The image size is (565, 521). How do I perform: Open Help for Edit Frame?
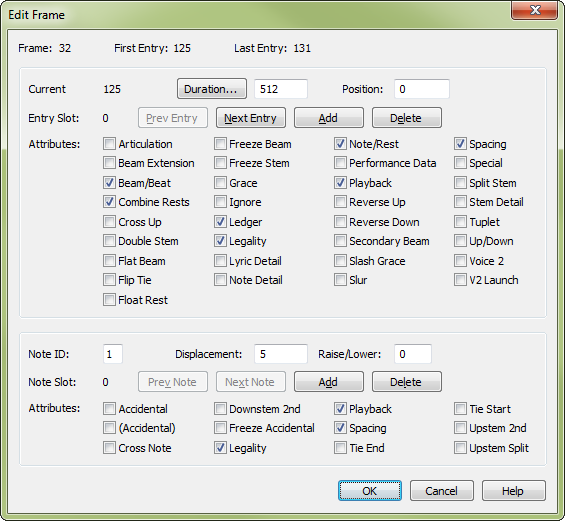pos(513,491)
